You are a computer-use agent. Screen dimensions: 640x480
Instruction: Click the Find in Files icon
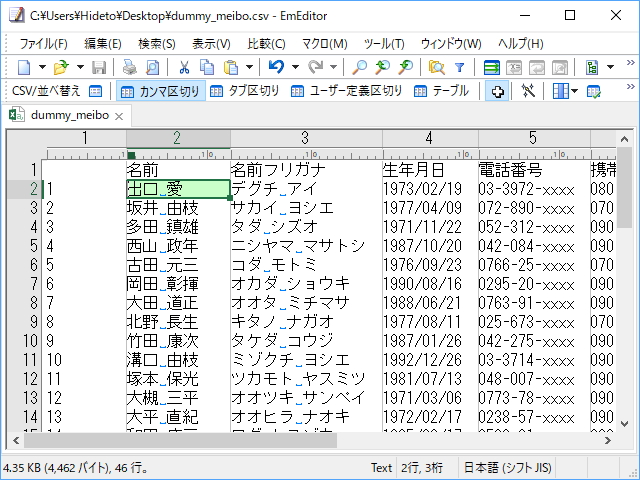[436, 67]
